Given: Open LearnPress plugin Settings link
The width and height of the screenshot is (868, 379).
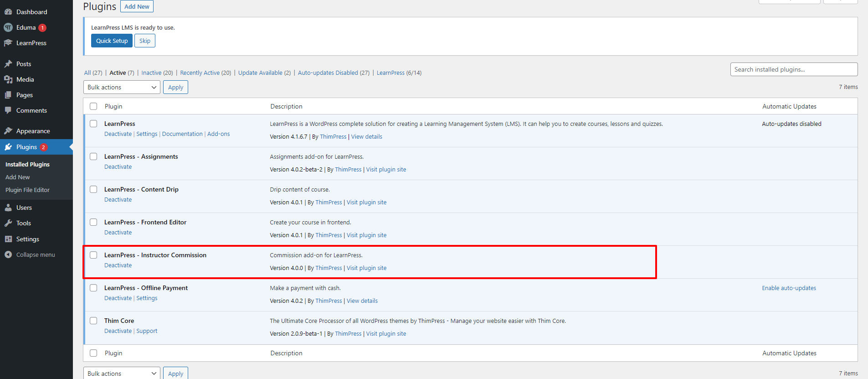Looking at the screenshot, I should click(x=147, y=134).
